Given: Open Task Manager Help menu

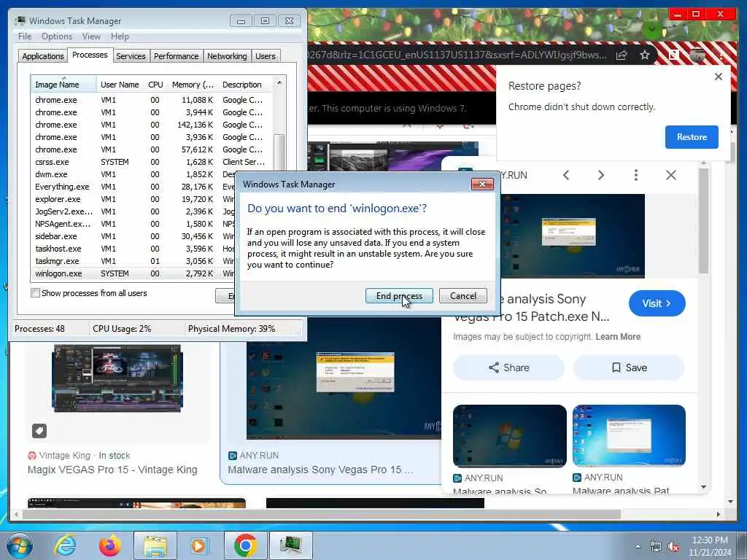Looking at the screenshot, I should [120, 36].
